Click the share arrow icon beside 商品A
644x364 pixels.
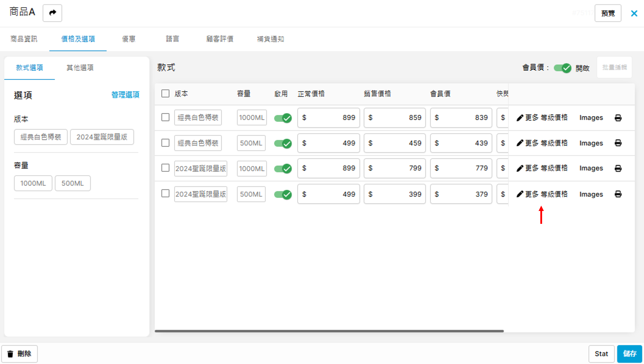[52, 13]
